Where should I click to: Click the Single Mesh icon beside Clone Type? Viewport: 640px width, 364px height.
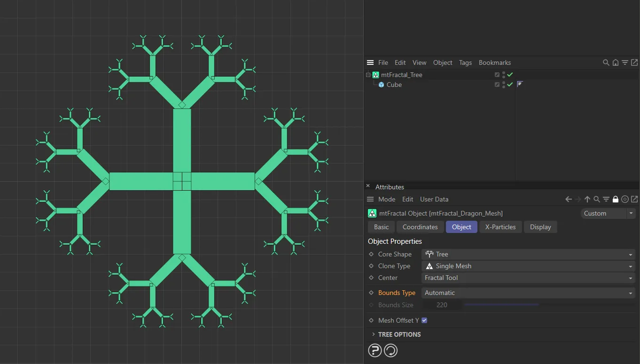429,266
